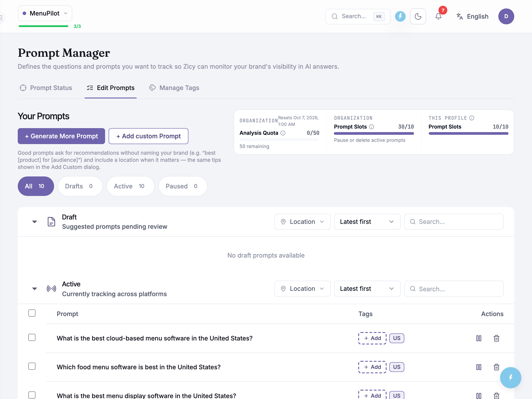This screenshot has height=399, width=532.
Task: Select the Edit Prompts tab
Action: coord(111,88)
